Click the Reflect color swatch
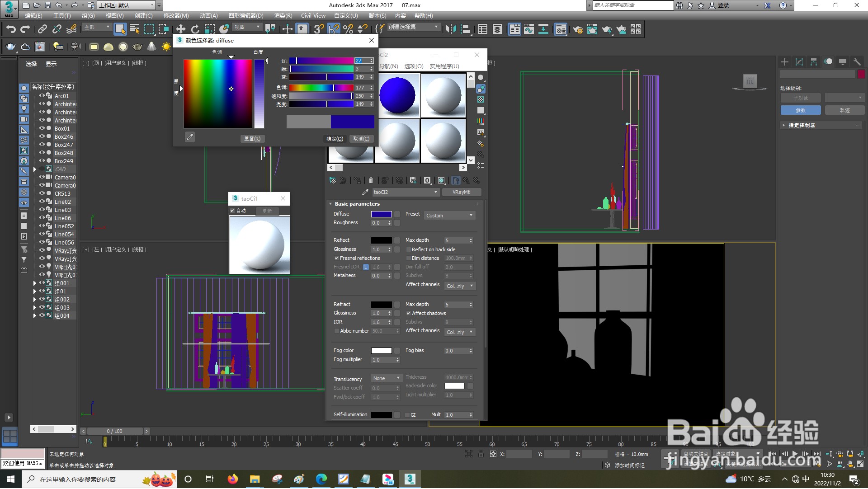 381,240
